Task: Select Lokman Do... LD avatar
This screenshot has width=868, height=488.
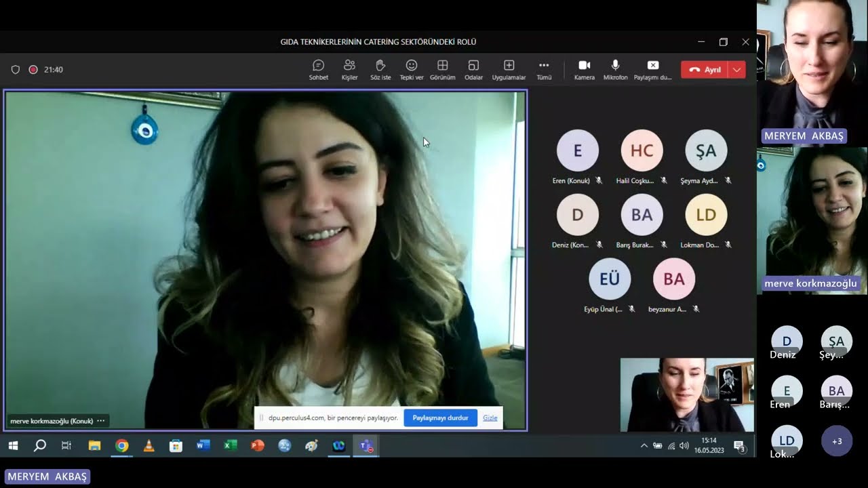Action: (x=706, y=215)
